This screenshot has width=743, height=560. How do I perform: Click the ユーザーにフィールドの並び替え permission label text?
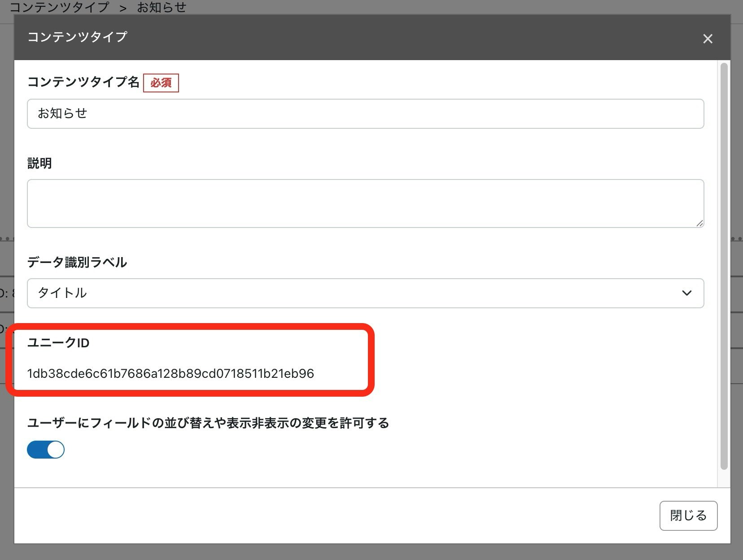(208, 423)
